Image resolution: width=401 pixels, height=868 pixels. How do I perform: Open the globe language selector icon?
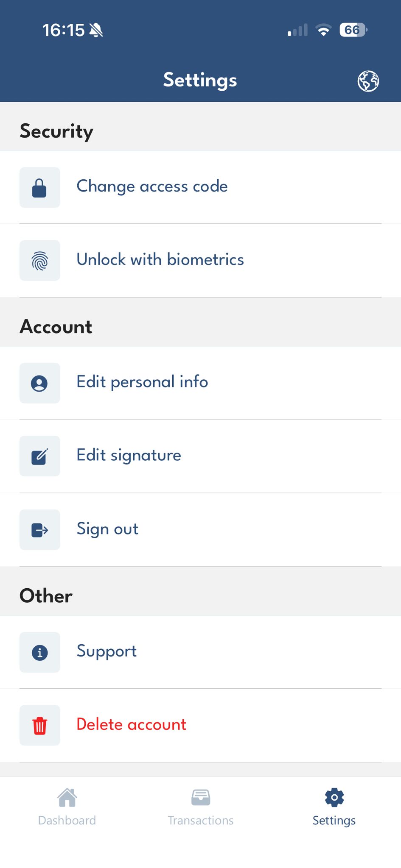click(x=368, y=81)
